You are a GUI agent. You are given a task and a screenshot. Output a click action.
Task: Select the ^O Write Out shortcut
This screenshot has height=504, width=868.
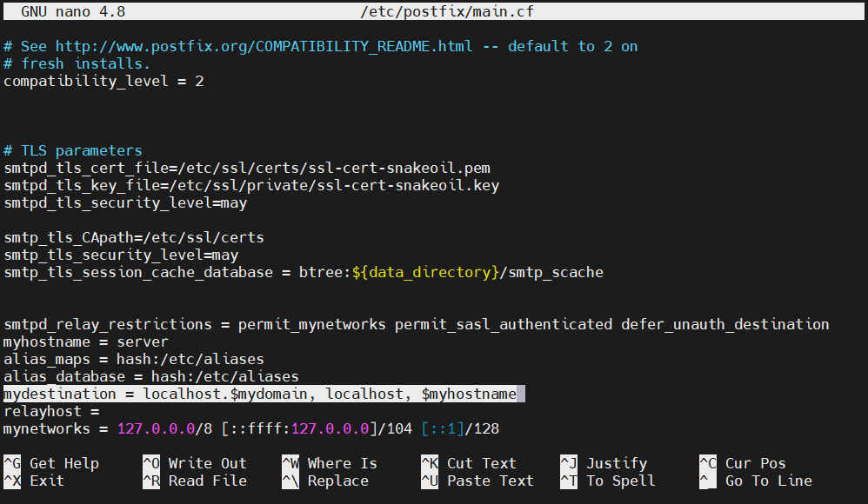pos(195,463)
